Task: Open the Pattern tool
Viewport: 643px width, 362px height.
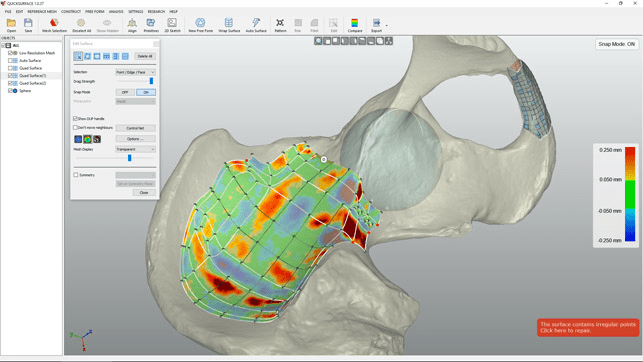Action: [x=280, y=25]
